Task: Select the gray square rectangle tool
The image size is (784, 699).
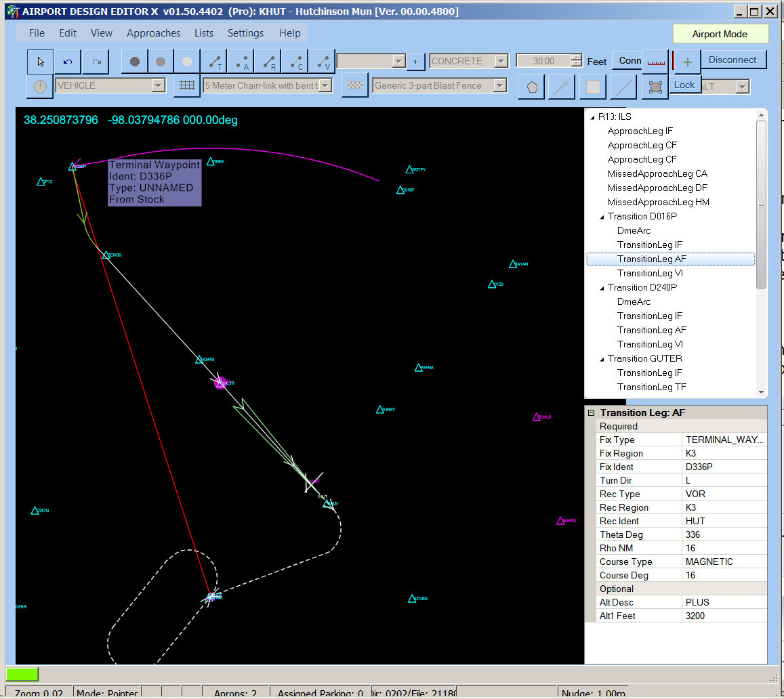Action: click(593, 87)
